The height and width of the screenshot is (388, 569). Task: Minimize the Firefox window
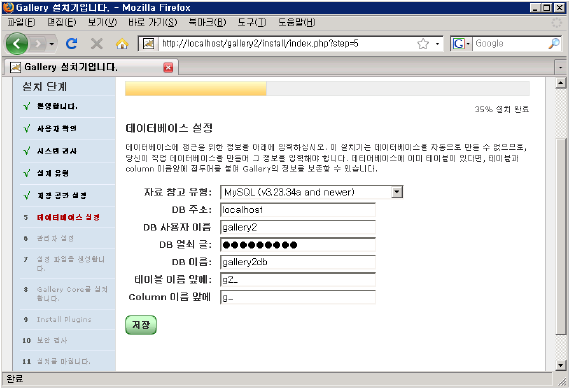535,8
